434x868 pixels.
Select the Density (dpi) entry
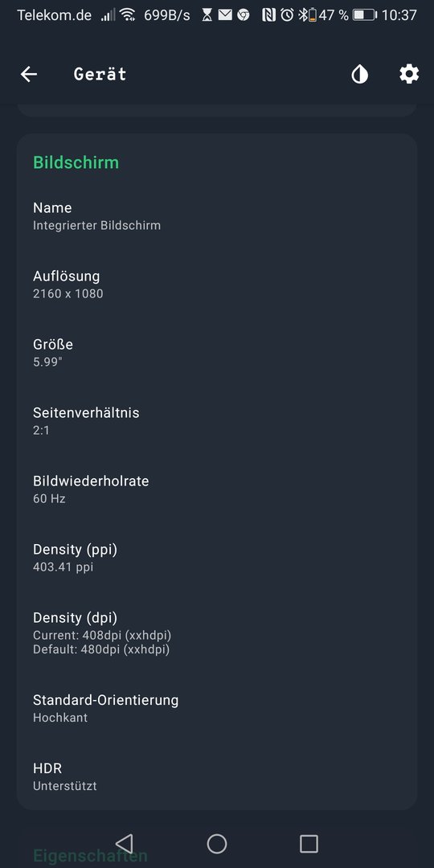click(217, 633)
